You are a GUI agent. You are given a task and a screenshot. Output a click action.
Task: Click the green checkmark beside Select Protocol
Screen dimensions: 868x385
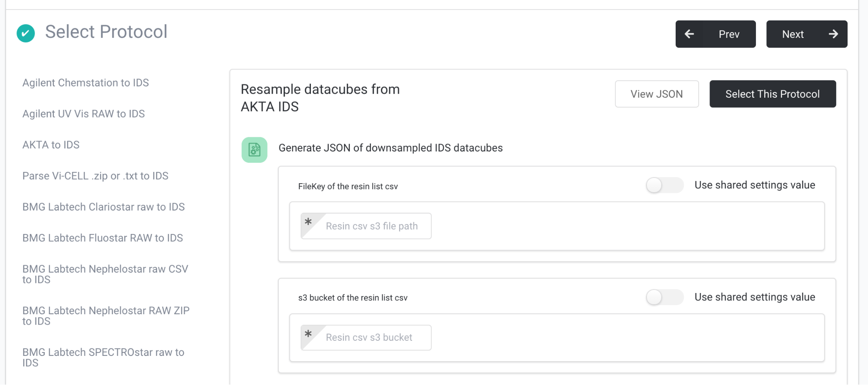point(26,33)
